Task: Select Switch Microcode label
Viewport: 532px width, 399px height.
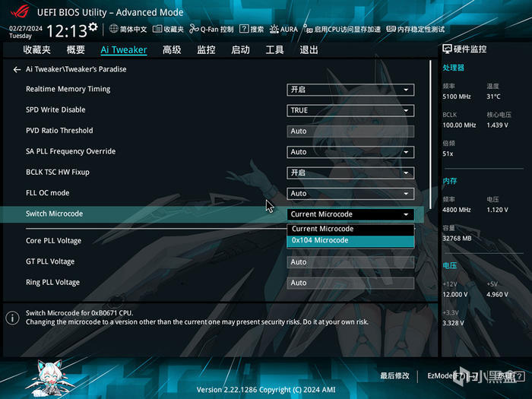Action: [x=54, y=214]
